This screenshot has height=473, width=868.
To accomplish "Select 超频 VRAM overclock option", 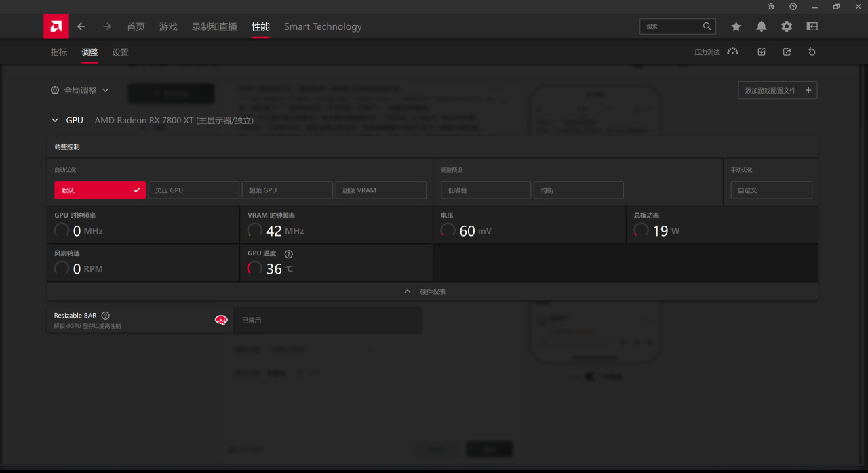I will [381, 190].
